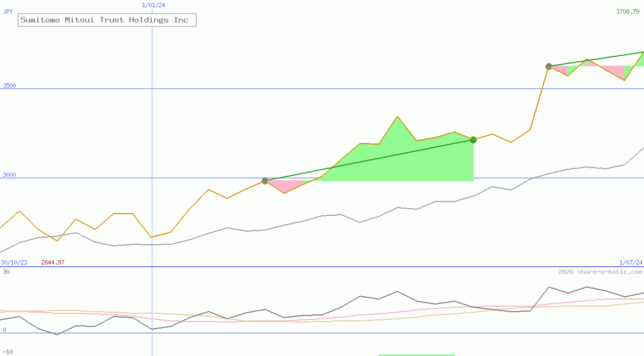The image size is (644, 356).
Task: Click the indicator -10 axis label
Action: pyautogui.click(x=8, y=352)
